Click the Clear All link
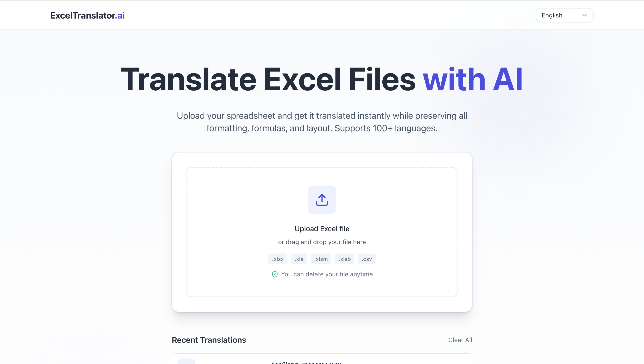Viewport: 644px width, 364px height. click(460, 340)
